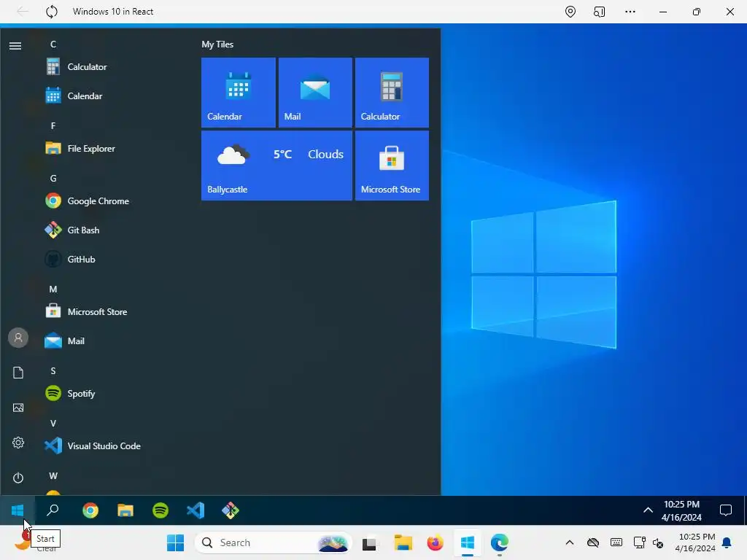Open Settings gear in Start sidebar
The width and height of the screenshot is (747, 560).
(x=18, y=443)
